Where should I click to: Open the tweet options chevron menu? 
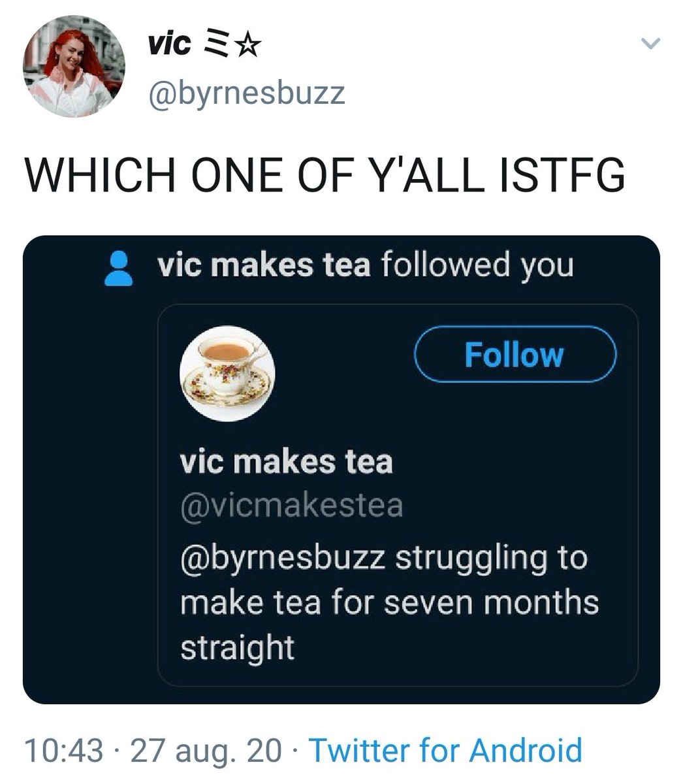[x=651, y=44]
